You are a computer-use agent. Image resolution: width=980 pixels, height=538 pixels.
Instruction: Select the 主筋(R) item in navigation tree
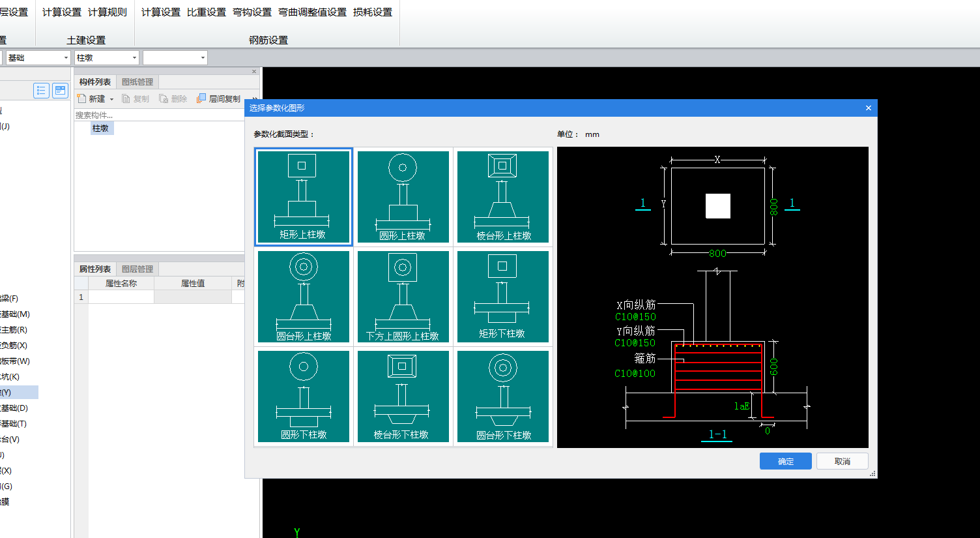[14, 330]
